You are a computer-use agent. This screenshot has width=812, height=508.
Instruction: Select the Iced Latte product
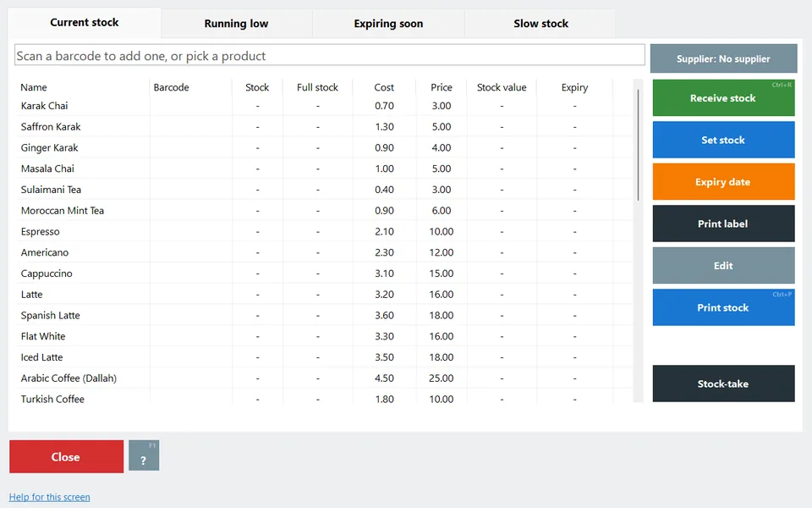pos(325,357)
